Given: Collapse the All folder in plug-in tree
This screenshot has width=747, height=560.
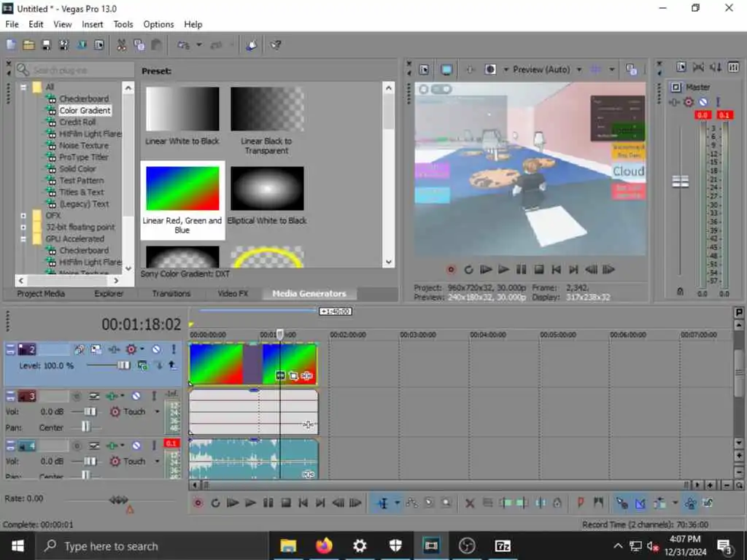Looking at the screenshot, I should (x=23, y=87).
